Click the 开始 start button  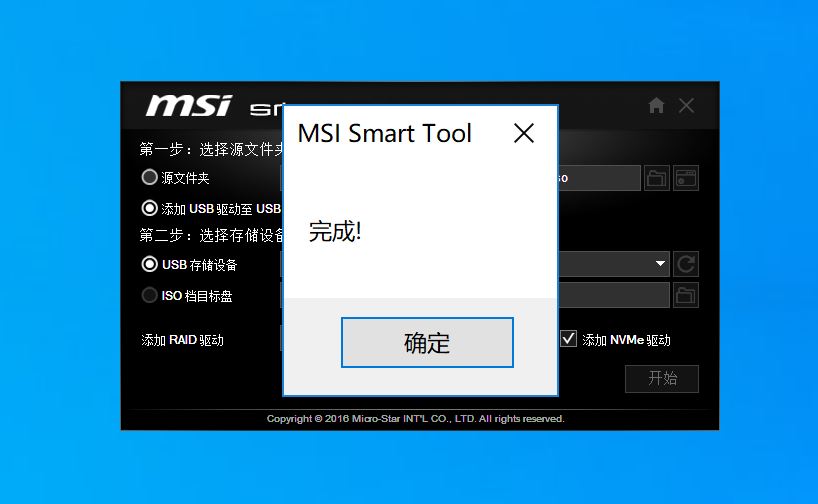[x=661, y=379]
